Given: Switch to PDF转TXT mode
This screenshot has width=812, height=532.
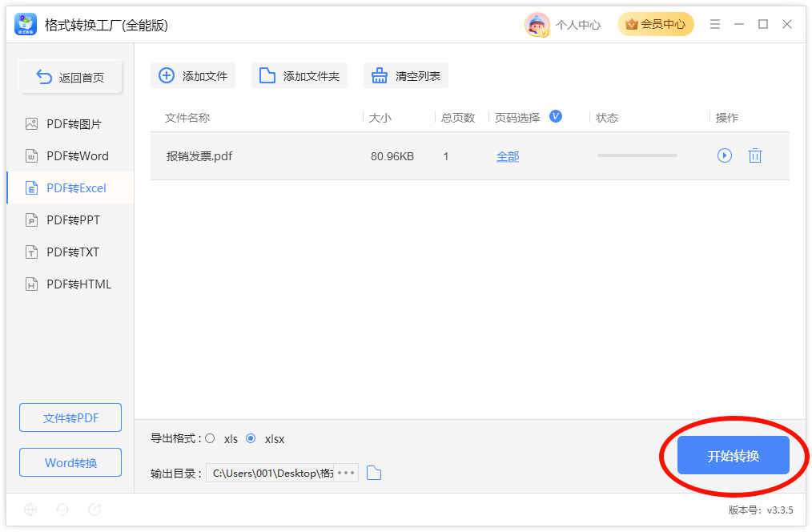Looking at the screenshot, I should pyautogui.click(x=70, y=252).
